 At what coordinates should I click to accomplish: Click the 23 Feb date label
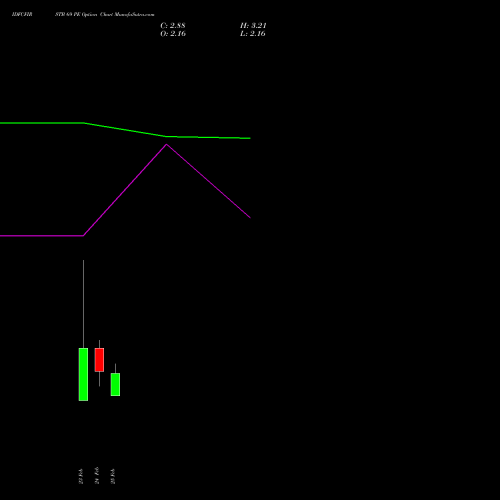point(81,476)
